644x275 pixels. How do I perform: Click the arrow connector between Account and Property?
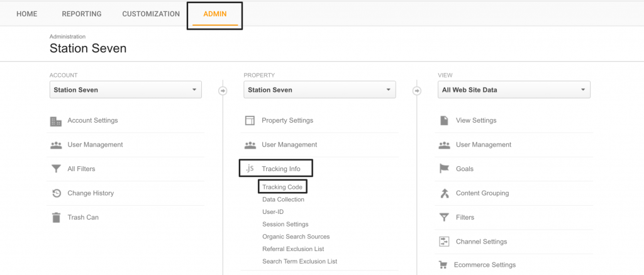pos(223,91)
